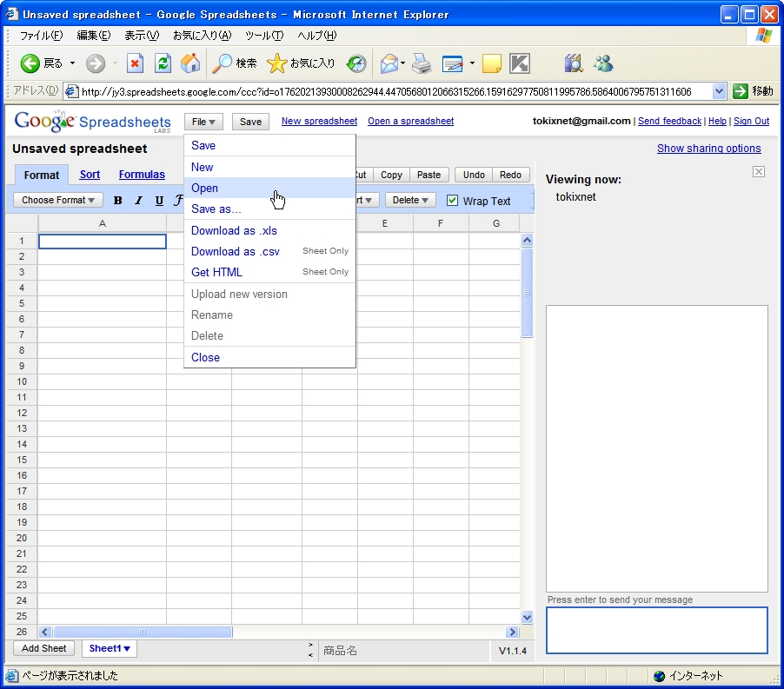Open the Back button history arrow

pos(72,63)
